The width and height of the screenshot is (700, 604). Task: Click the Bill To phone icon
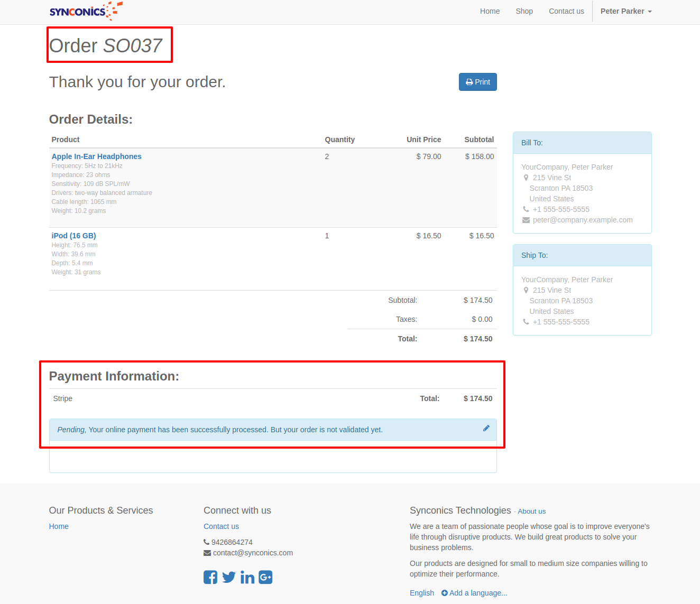click(x=526, y=209)
